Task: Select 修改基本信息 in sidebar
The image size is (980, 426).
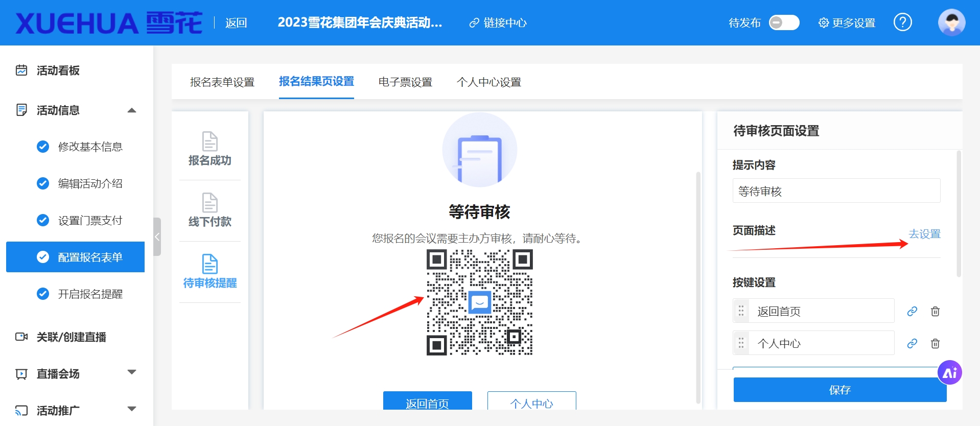Action: (90, 147)
